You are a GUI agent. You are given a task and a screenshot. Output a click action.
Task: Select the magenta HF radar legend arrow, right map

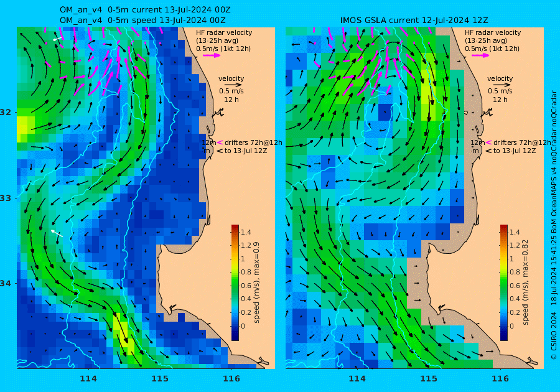(480, 55)
